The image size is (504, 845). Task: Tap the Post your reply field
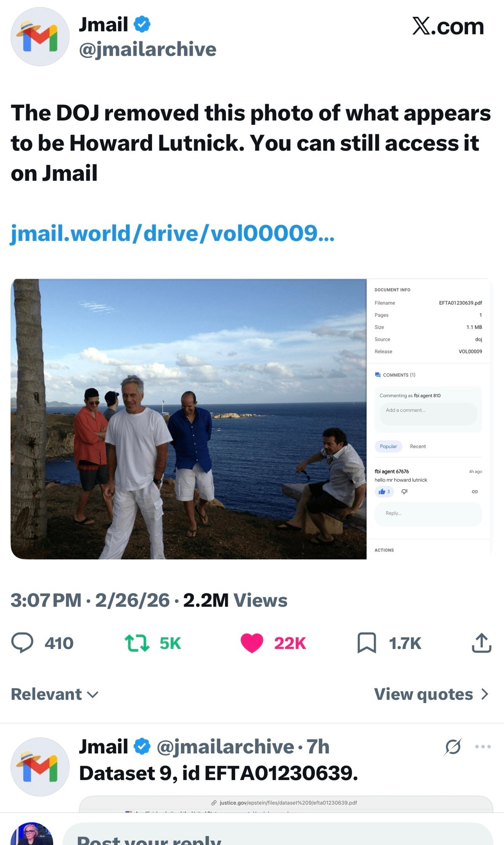[x=277, y=837]
